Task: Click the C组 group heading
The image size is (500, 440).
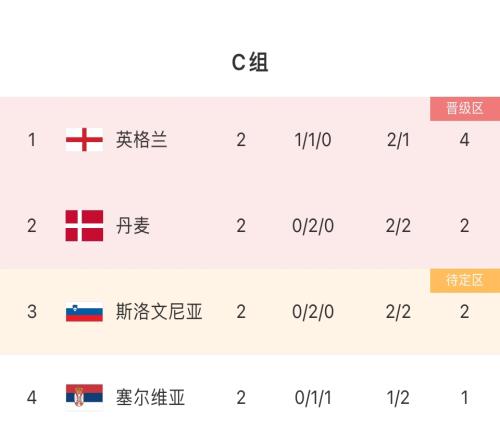Action: pyautogui.click(x=250, y=62)
